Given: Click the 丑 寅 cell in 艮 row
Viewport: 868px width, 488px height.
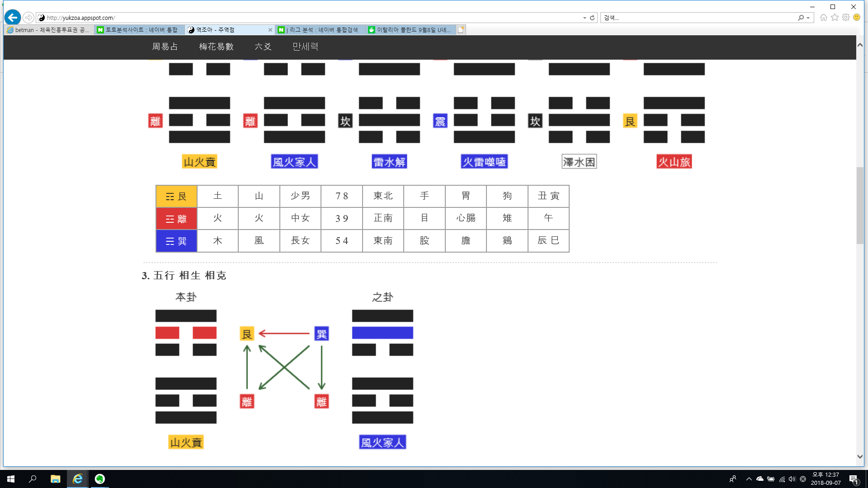Looking at the screenshot, I should tap(548, 196).
